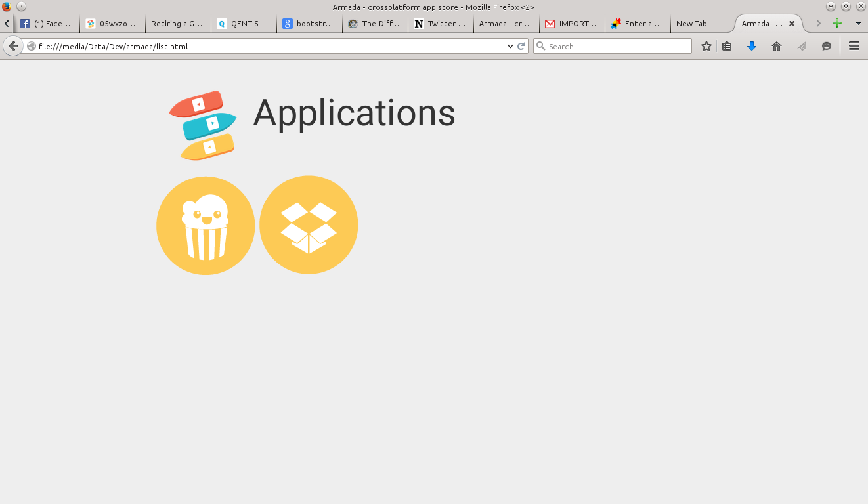
Task: Click the Armada boats logo
Action: coord(203,125)
